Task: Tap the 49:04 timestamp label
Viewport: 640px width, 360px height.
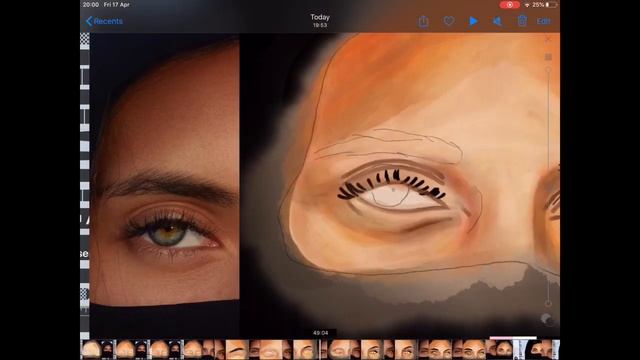Action: click(320, 333)
